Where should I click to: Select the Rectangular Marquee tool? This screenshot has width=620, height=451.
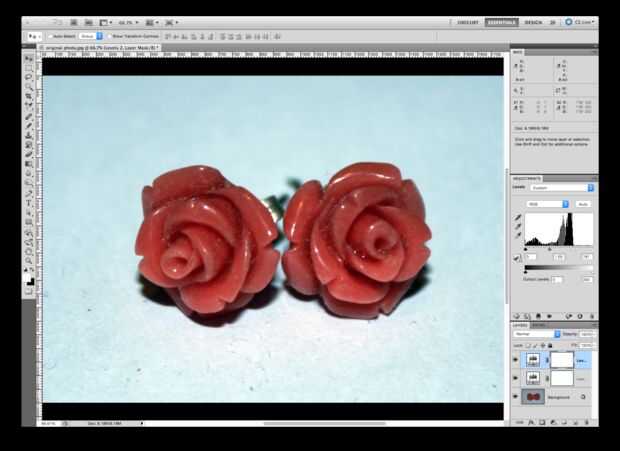29,68
